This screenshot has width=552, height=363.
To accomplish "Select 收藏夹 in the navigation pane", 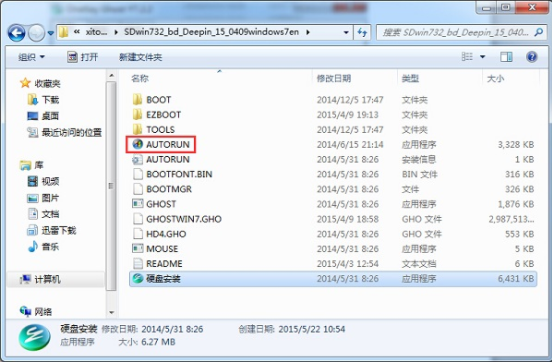I will pyautogui.click(x=40, y=83).
